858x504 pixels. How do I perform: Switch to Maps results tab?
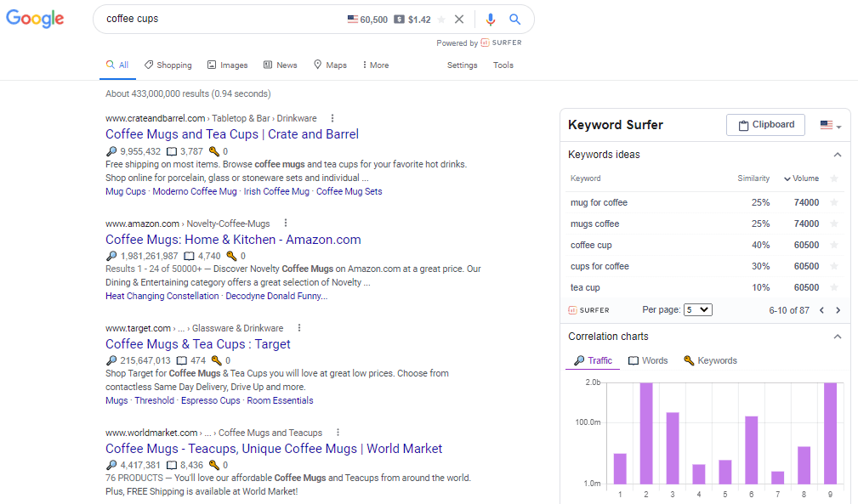(330, 65)
